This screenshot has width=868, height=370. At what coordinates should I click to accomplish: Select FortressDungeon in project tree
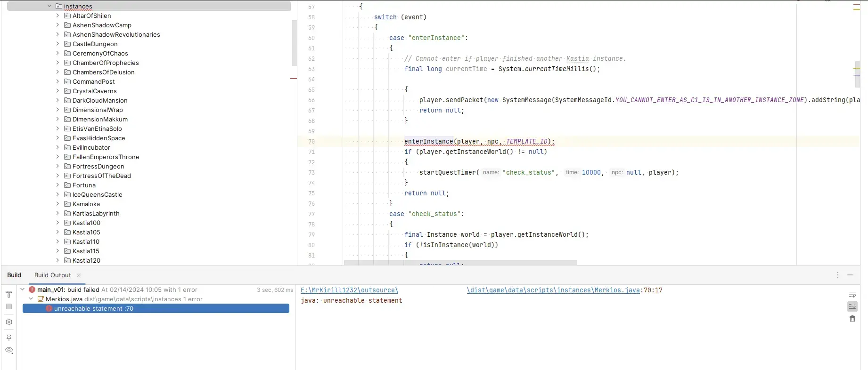tap(98, 167)
